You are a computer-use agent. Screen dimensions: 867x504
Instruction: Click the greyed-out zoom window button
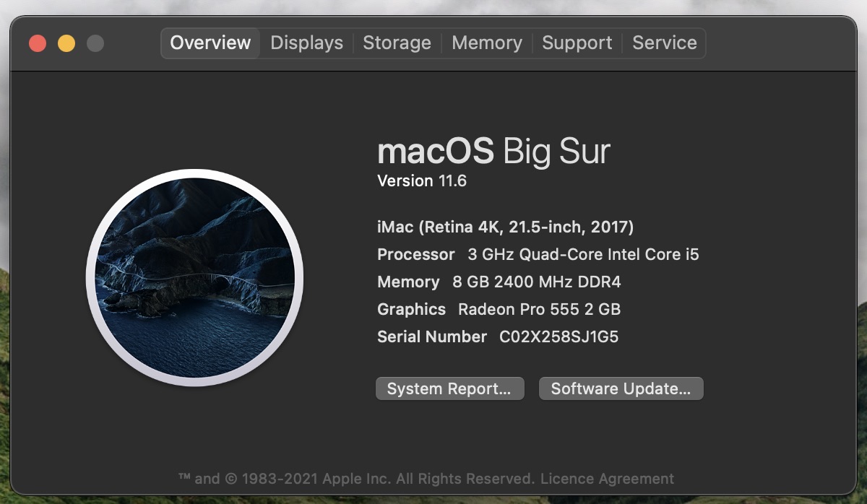[x=95, y=43]
